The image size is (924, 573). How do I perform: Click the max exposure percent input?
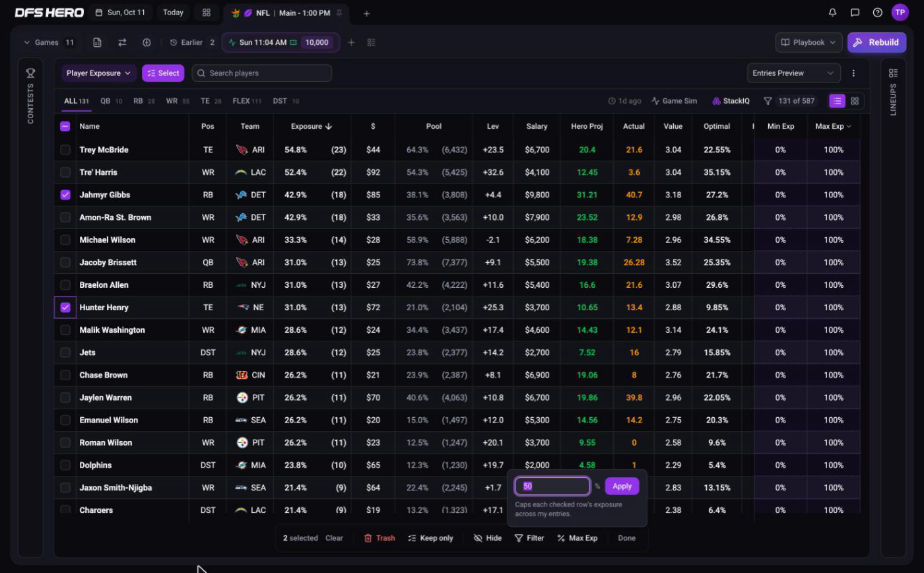click(x=552, y=486)
